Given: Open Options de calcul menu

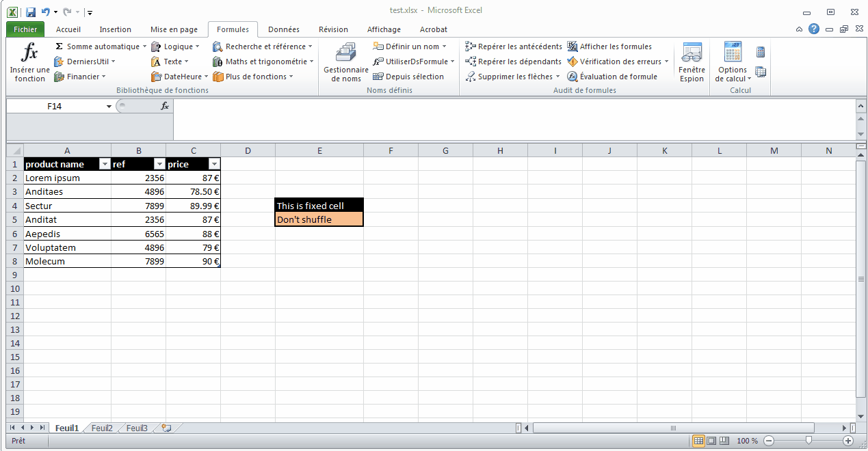Looking at the screenshot, I should coord(733,62).
